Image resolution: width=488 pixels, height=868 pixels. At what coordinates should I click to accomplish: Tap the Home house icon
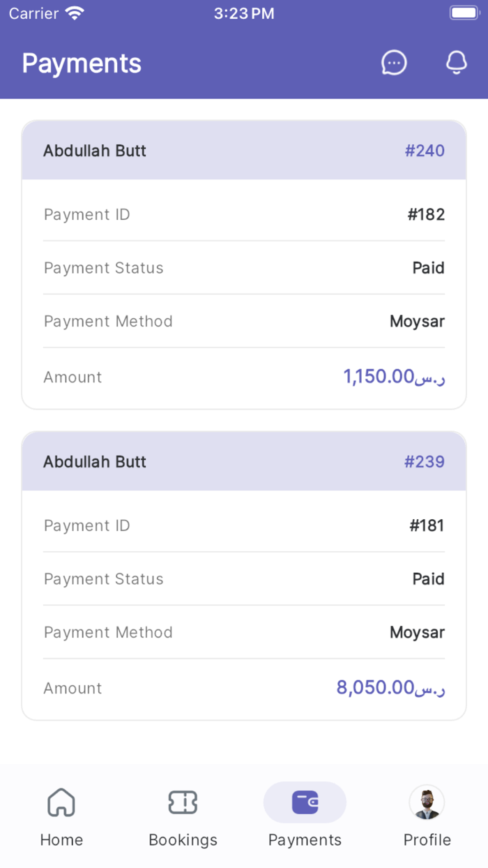[x=61, y=802]
